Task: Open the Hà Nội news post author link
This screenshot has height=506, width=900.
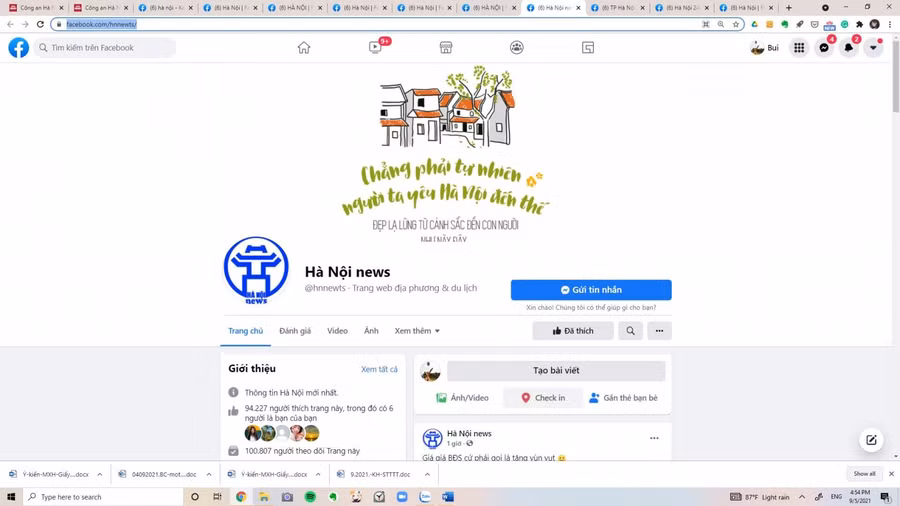Action: pyautogui.click(x=469, y=433)
